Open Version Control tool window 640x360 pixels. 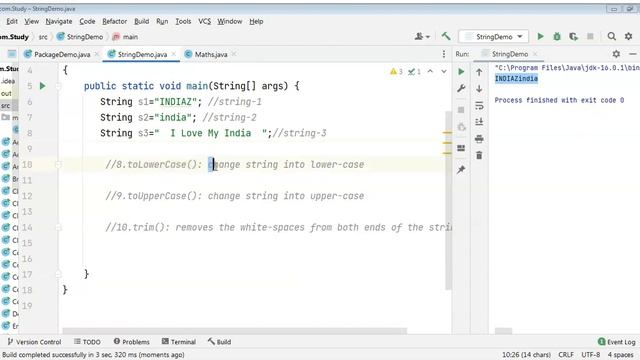(34, 342)
